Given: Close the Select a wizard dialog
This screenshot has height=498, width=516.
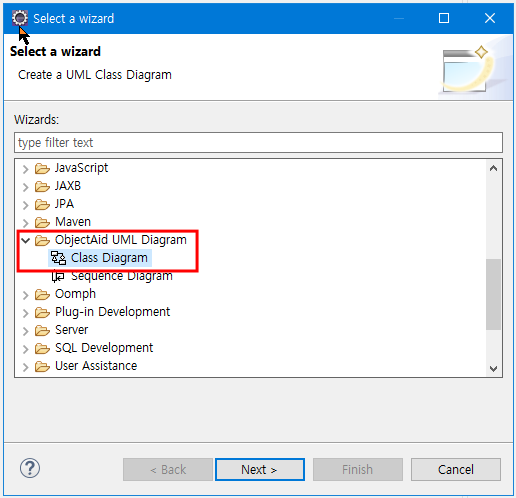Looking at the screenshot, I should 490,18.
